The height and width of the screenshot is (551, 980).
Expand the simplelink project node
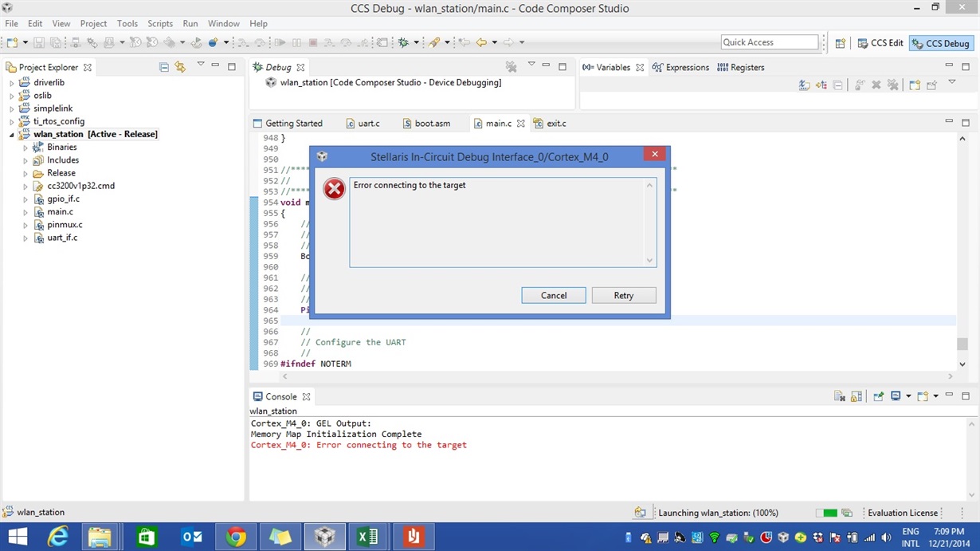click(11, 108)
